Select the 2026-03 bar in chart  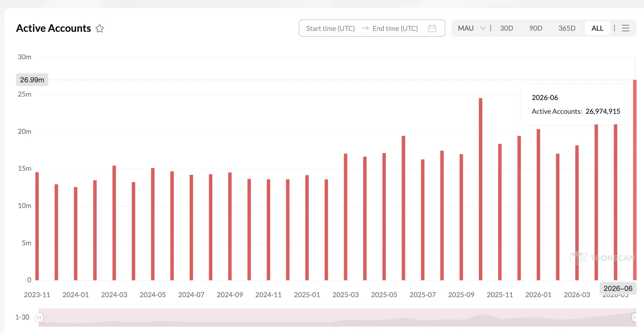pyautogui.click(x=577, y=213)
